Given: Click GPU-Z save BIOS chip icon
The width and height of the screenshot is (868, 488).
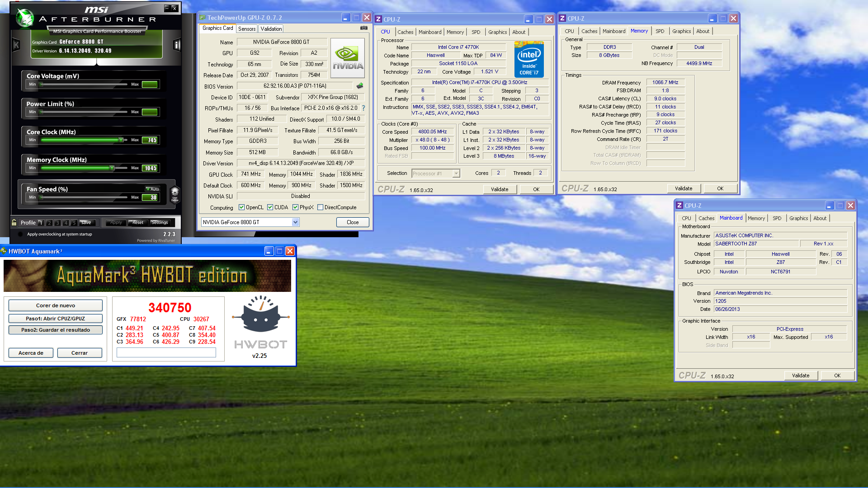Looking at the screenshot, I should (x=360, y=86).
